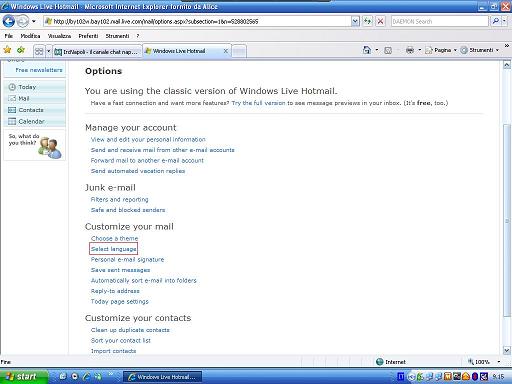
Task: Open Contacts in the sidebar
Action: click(x=31, y=110)
